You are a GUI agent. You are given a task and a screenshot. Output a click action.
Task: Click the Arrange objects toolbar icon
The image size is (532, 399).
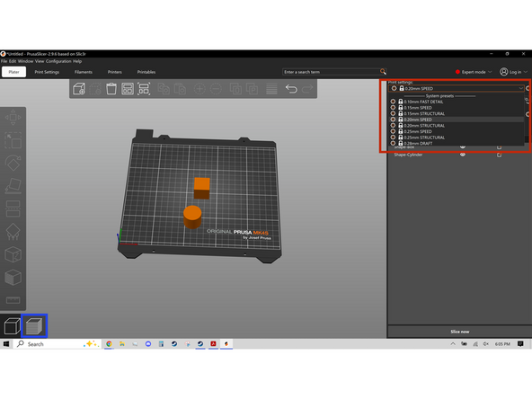click(x=128, y=89)
